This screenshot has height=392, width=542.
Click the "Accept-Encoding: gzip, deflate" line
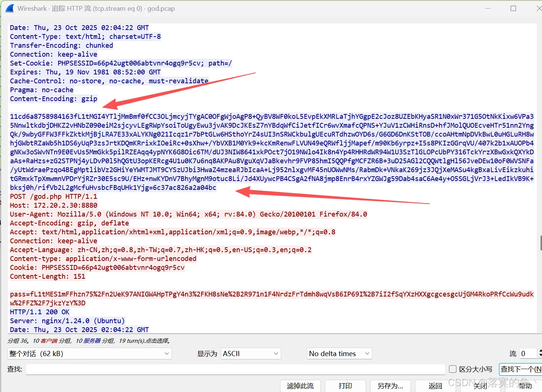click(x=69, y=223)
